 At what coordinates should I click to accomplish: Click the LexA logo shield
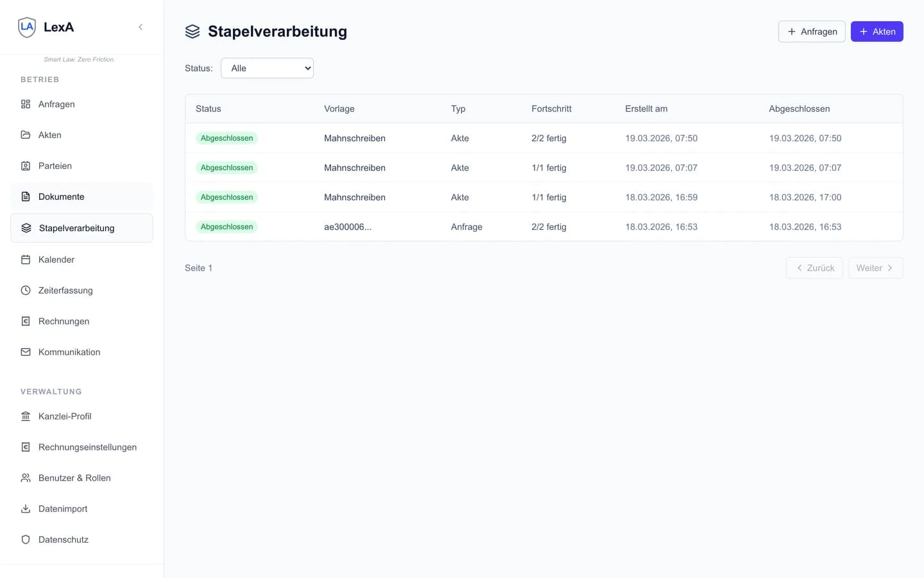[x=26, y=27]
